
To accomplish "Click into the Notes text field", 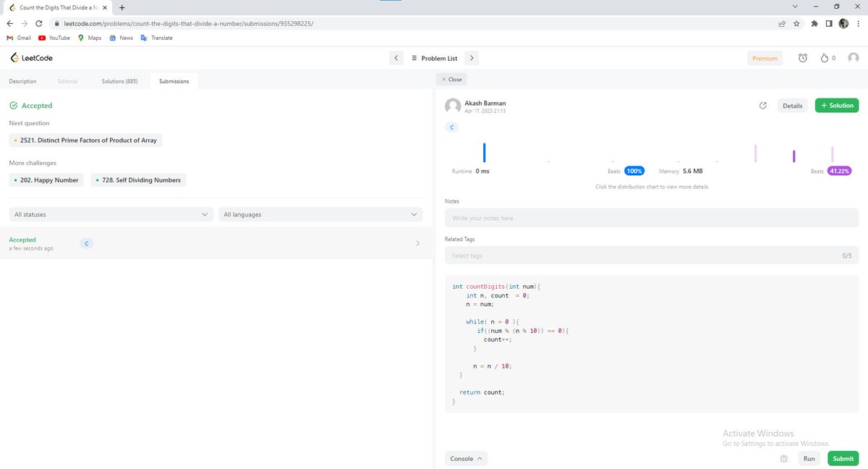I will click(x=651, y=218).
